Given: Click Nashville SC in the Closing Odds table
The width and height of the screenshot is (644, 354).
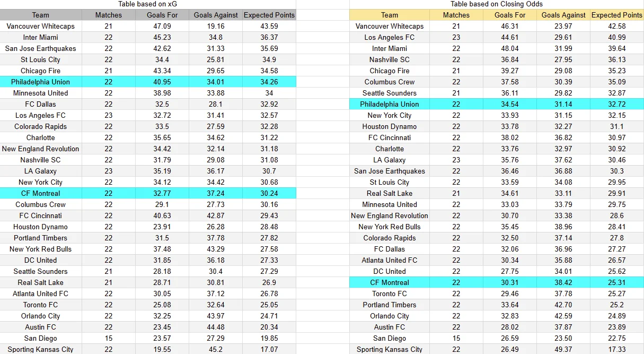Looking at the screenshot, I should 390,59.
